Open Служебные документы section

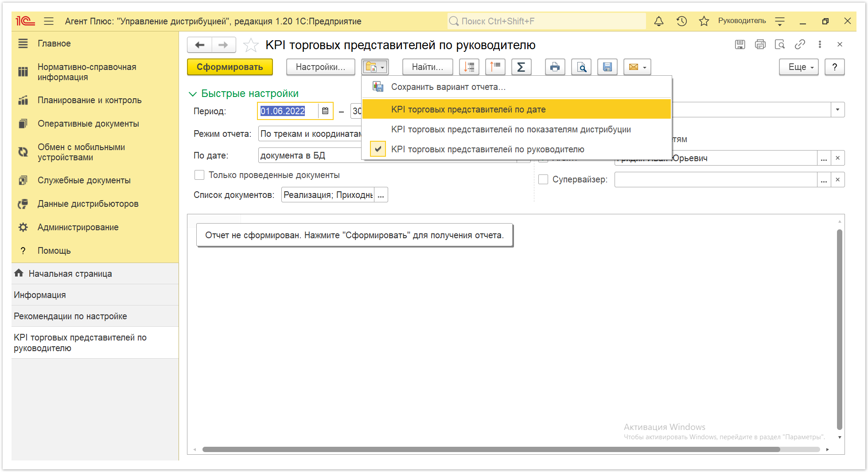pos(95,180)
